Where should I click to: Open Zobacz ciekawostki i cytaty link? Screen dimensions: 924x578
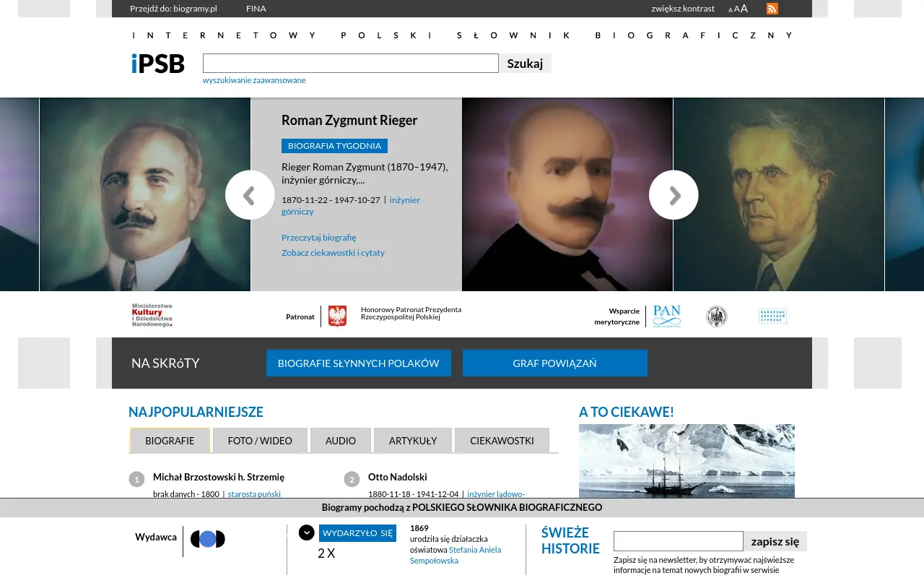pyautogui.click(x=334, y=253)
